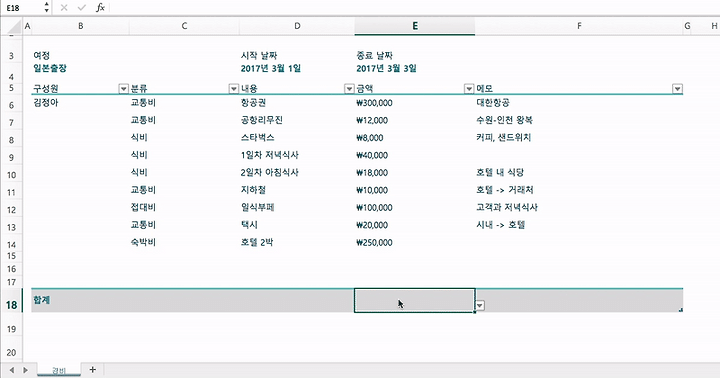Open the 메모 filter dropdown
720x378 pixels.
[x=677, y=89]
